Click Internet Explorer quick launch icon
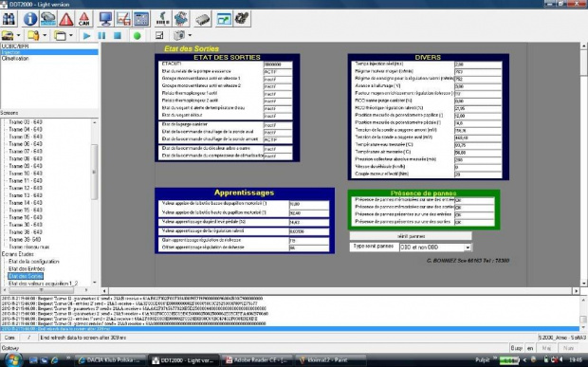This screenshot has height=367, width=588. pos(55,360)
